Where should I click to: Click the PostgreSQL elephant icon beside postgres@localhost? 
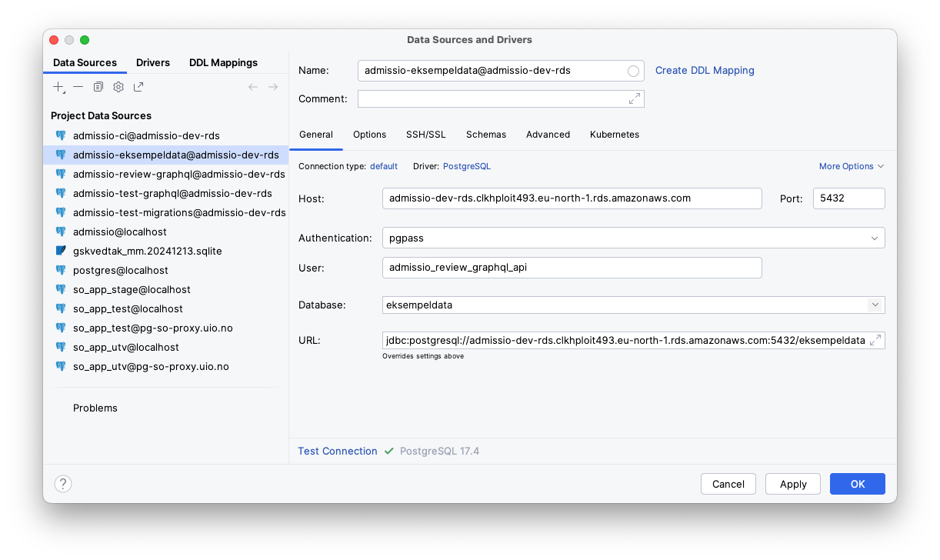click(60, 270)
